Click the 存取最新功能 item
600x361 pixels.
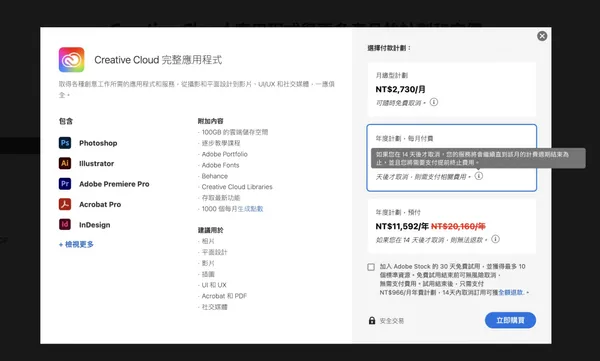(x=221, y=198)
